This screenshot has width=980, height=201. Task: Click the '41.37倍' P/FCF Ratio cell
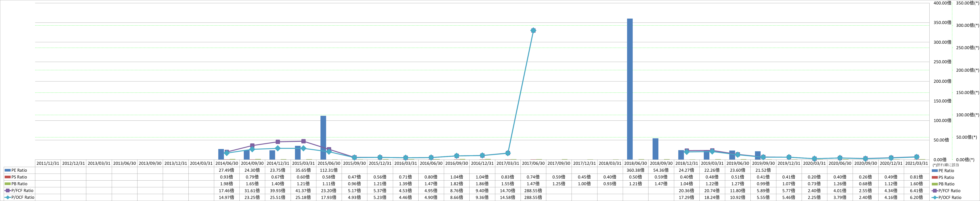point(303,191)
